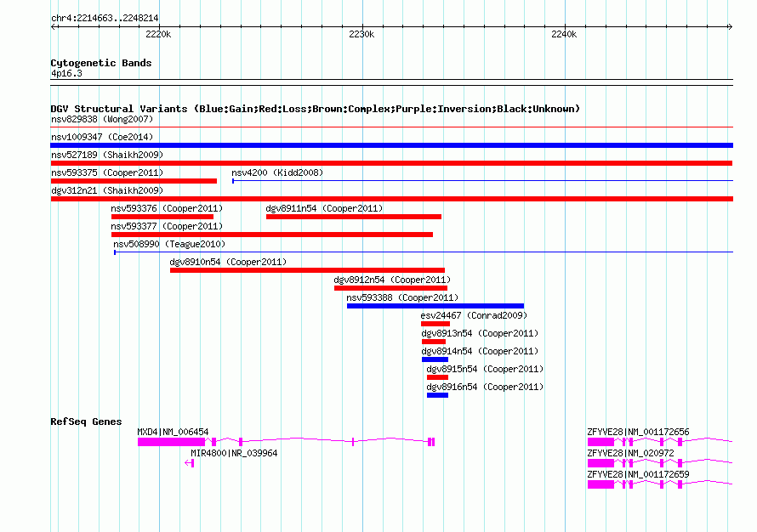Click the nsv1009347 (Coe2014) blue gain bar
Screen dimensions: 757x532
[x=391, y=145]
